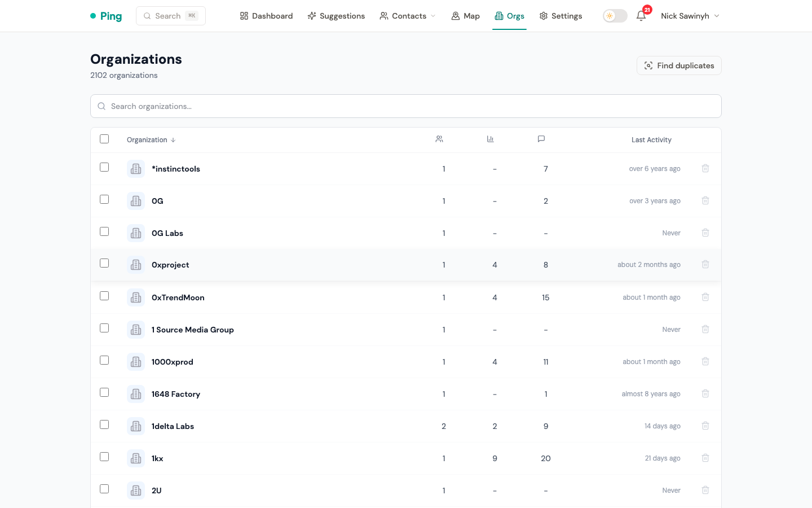The image size is (812, 508).
Task: Select the 0xproject row checkbox
Action: pos(104,263)
